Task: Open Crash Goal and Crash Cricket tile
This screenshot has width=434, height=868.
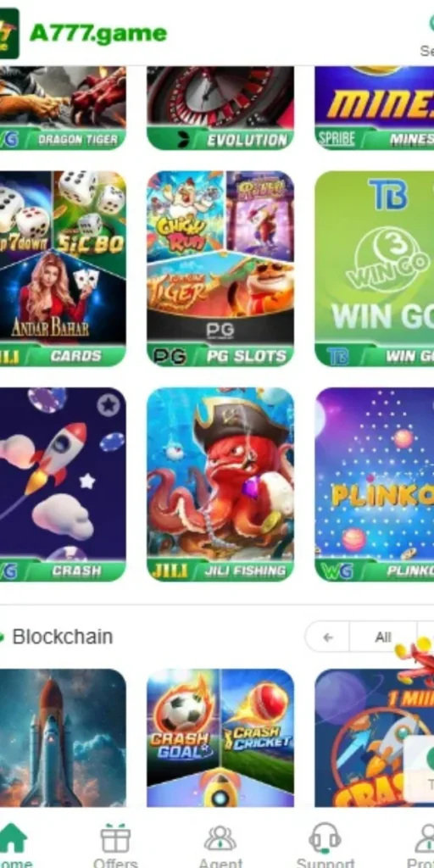Action: (x=220, y=738)
